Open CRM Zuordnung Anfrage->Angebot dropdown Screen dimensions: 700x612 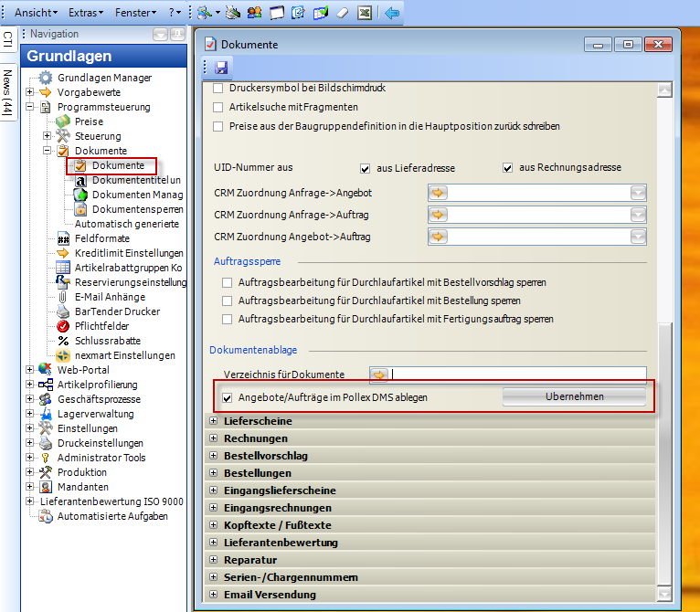(638, 192)
